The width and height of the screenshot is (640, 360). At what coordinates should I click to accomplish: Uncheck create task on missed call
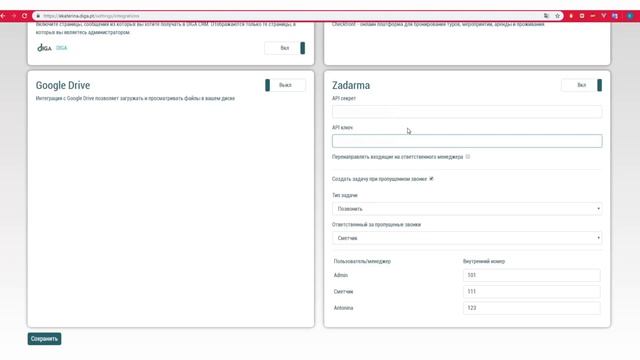click(431, 179)
